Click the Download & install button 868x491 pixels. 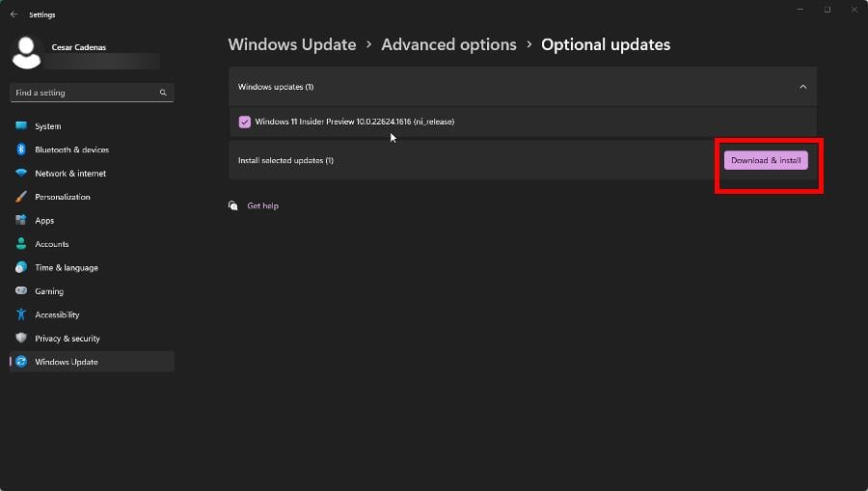click(x=766, y=160)
